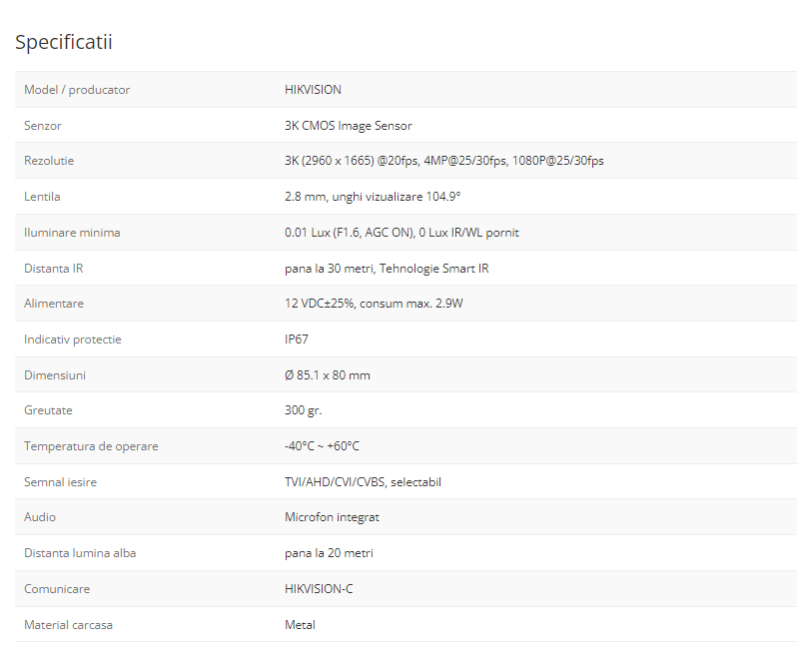
Task: Click the Distanta IR value text
Action: [x=387, y=269]
